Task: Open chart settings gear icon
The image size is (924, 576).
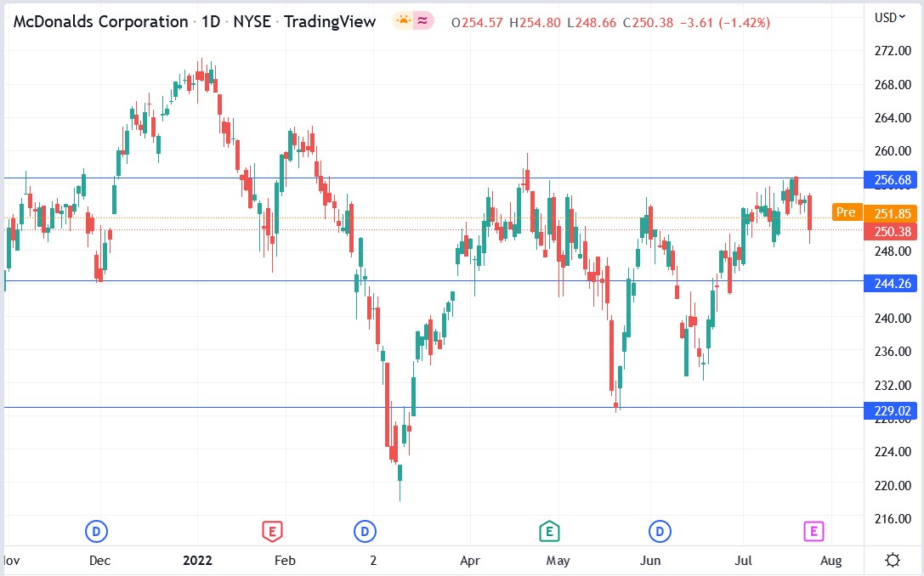Action: [893, 560]
